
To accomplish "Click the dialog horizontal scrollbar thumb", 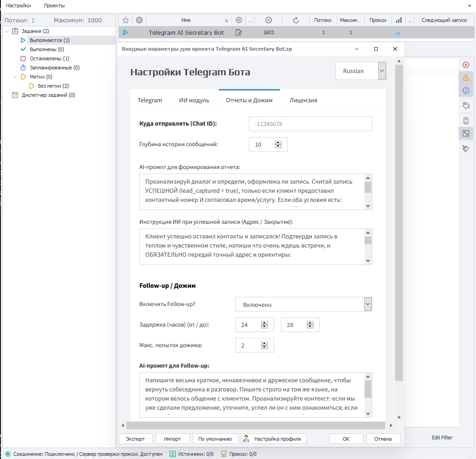I will (256, 425).
